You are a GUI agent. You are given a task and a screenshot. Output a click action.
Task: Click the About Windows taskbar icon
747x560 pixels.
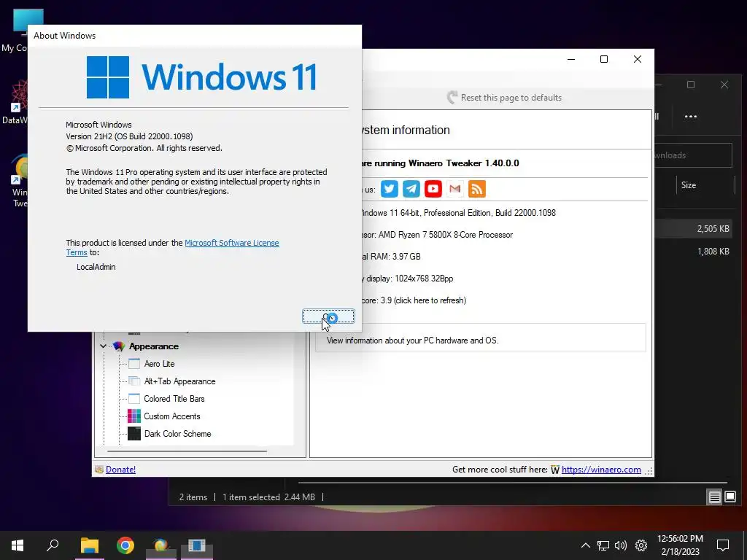click(x=197, y=545)
